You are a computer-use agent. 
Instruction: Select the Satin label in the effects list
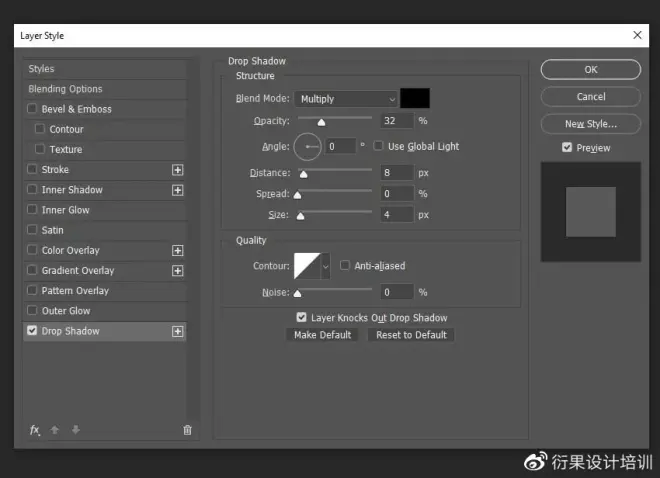[53, 230]
